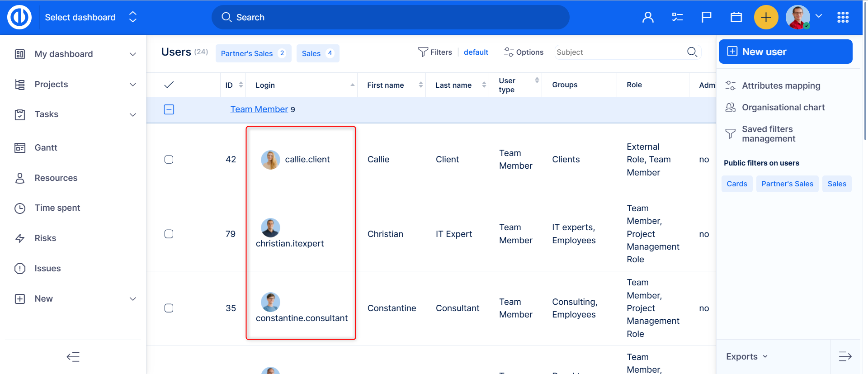Viewport: 868px width, 374px height.
Task: Click the New user button
Action: [785, 52]
